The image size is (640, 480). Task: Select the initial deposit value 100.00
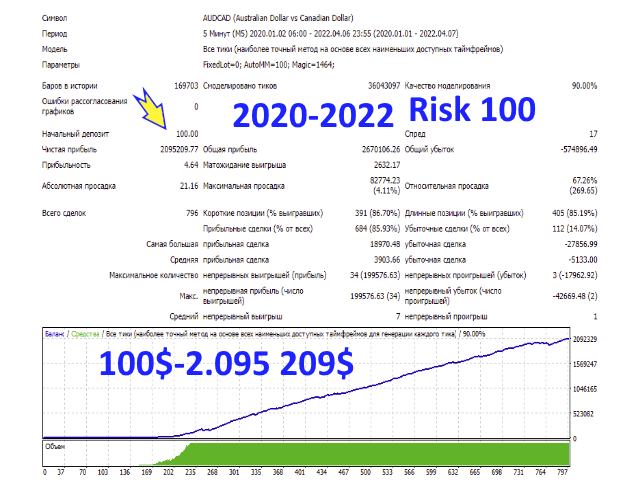tap(187, 134)
